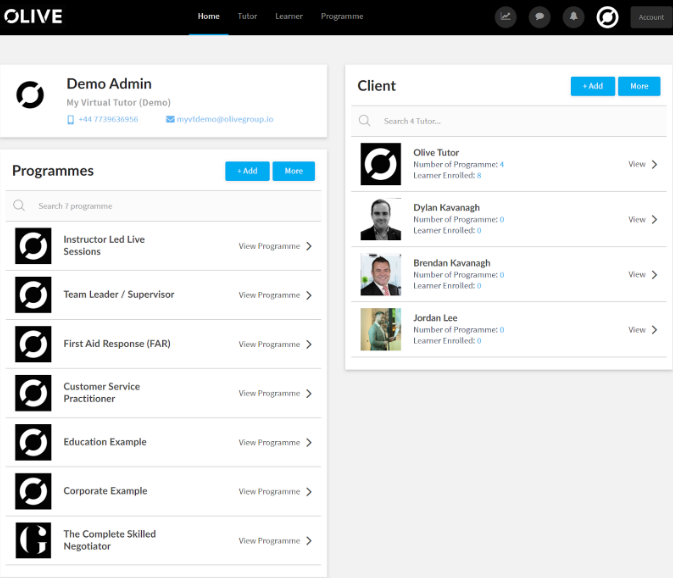Click Dylan Kavanagh's photo

pos(381,219)
